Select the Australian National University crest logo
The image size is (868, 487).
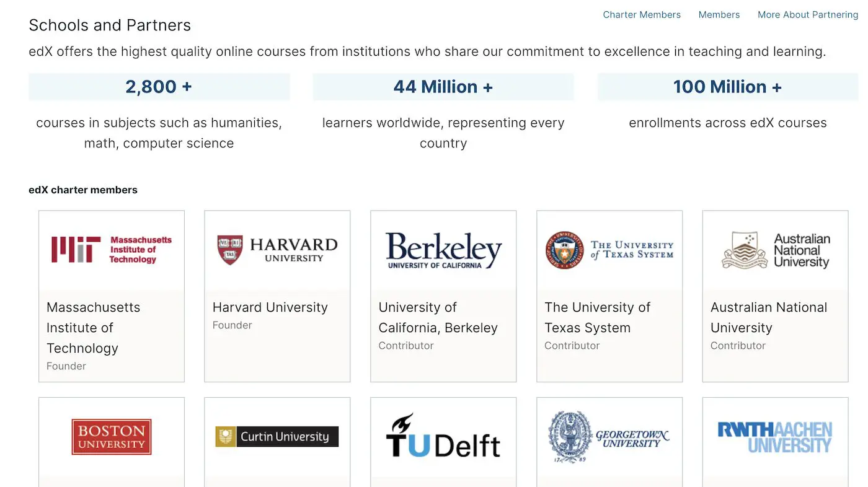(x=776, y=250)
